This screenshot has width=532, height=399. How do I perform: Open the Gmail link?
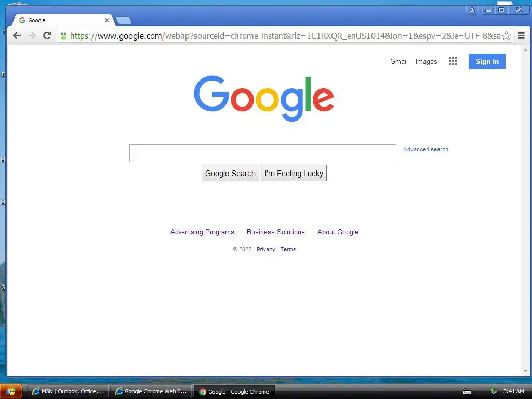[398, 62]
